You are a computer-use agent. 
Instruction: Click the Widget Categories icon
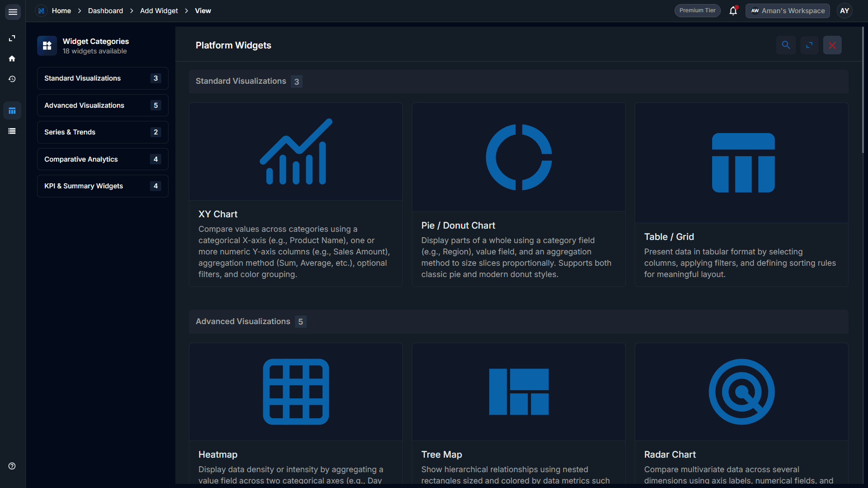(x=47, y=46)
